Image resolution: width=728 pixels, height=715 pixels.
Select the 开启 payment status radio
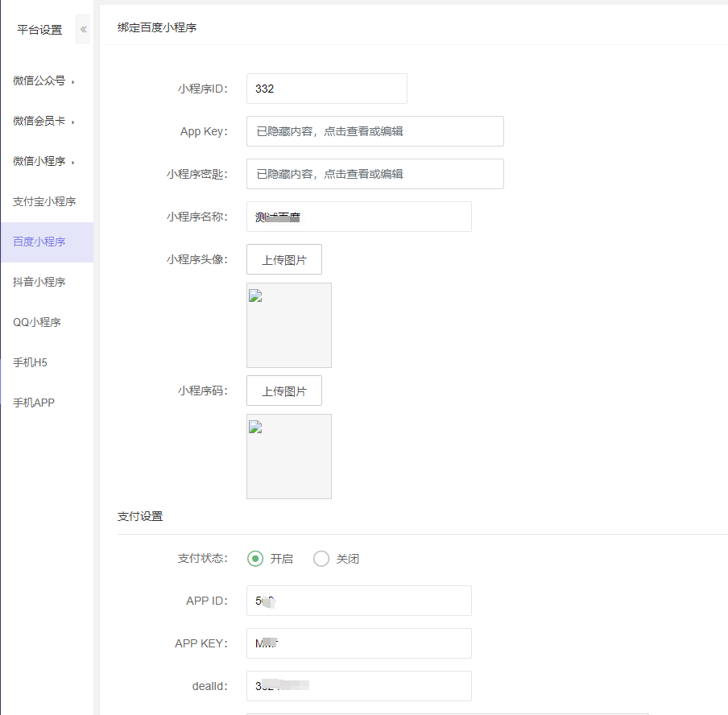tap(255, 559)
